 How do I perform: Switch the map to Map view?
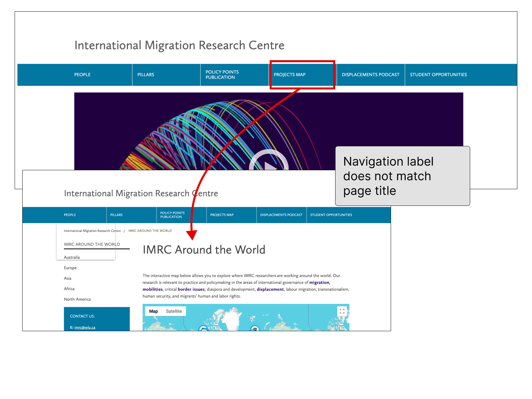tap(153, 311)
